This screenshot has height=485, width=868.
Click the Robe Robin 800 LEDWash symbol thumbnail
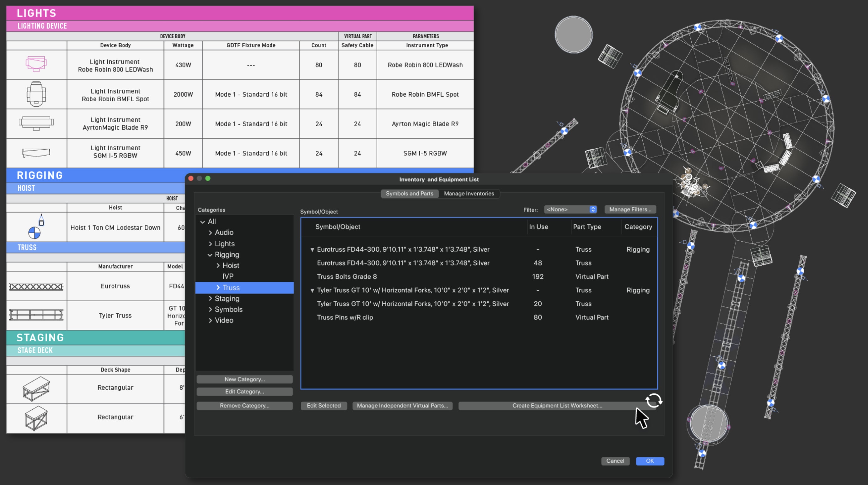36,64
